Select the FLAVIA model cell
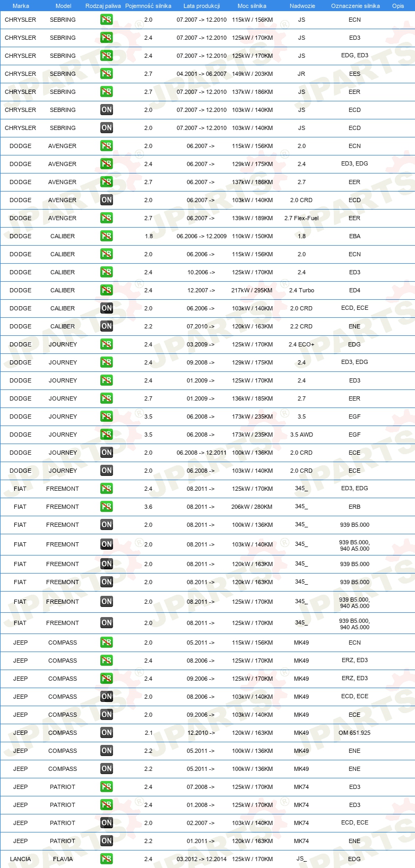The image size is (415, 868). coord(63,859)
